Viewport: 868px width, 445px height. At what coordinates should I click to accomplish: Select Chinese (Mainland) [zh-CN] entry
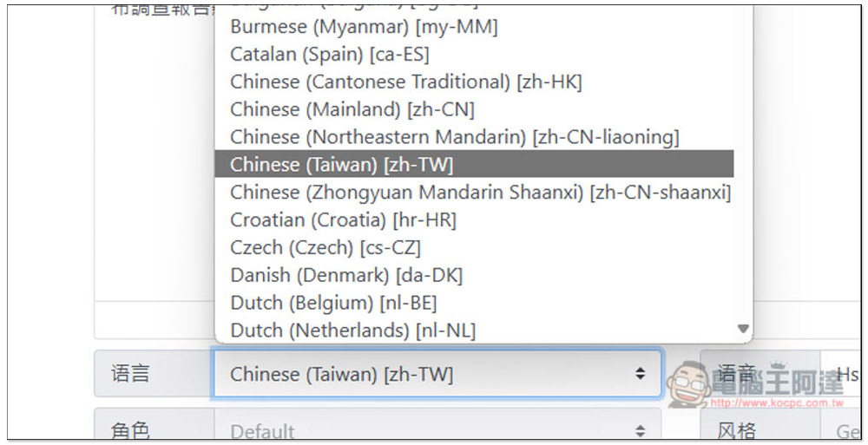pos(474,109)
